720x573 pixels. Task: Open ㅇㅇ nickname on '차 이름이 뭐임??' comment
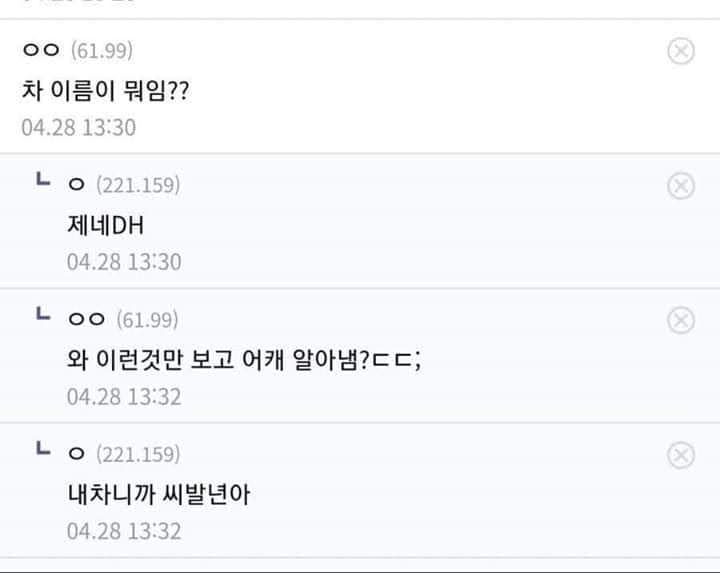pyautogui.click(x=42, y=51)
